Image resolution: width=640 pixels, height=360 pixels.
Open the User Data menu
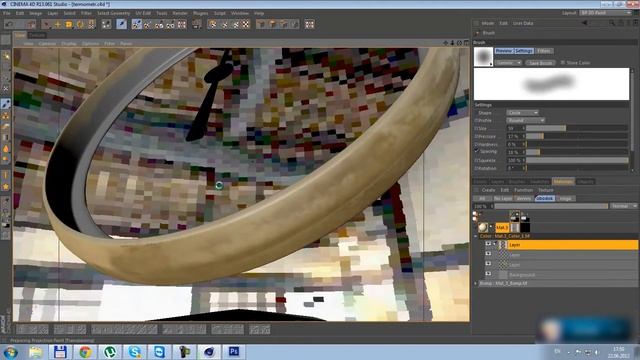[x=523, y=23]
